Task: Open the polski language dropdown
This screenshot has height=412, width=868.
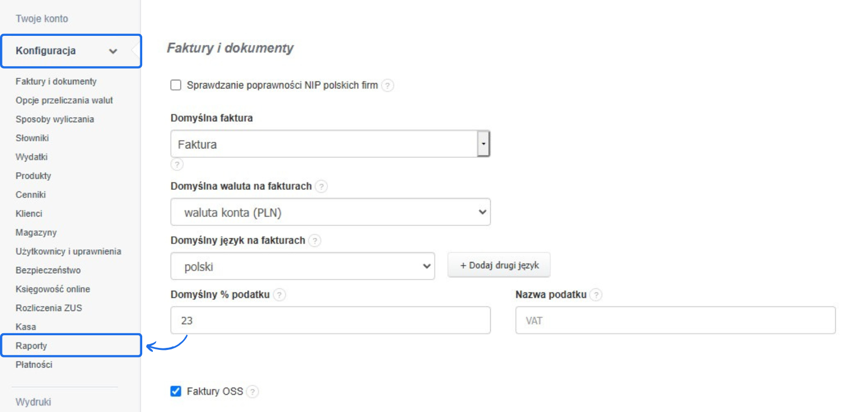Action: tap(303, 266)
